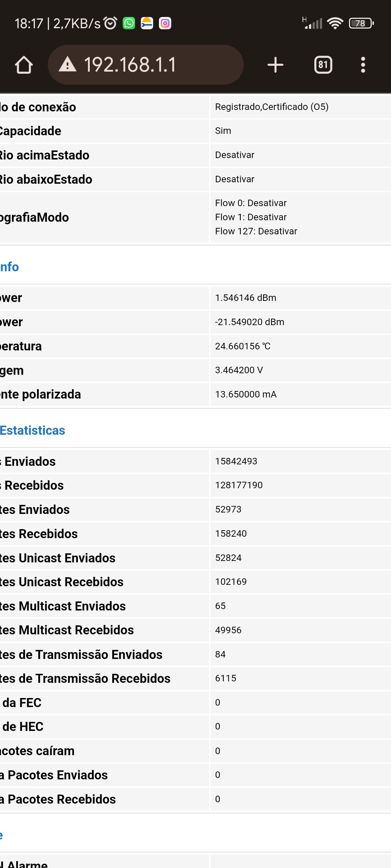Open a new tab with plus icon

(x=275, y=65)
